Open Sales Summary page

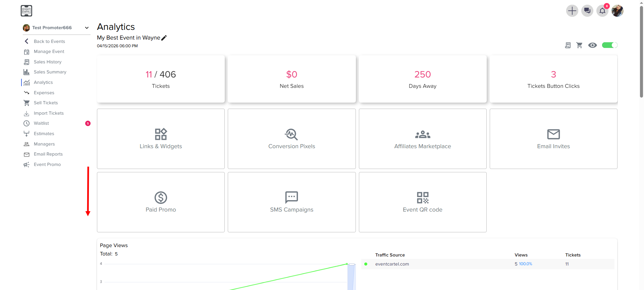pos(50,72)
